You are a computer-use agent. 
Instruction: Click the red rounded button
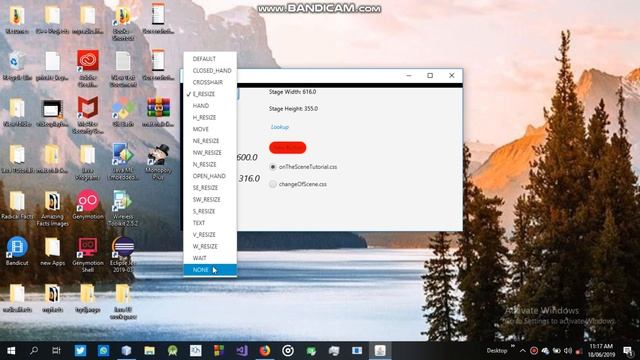pyautogui.click(x=287, y=147)
